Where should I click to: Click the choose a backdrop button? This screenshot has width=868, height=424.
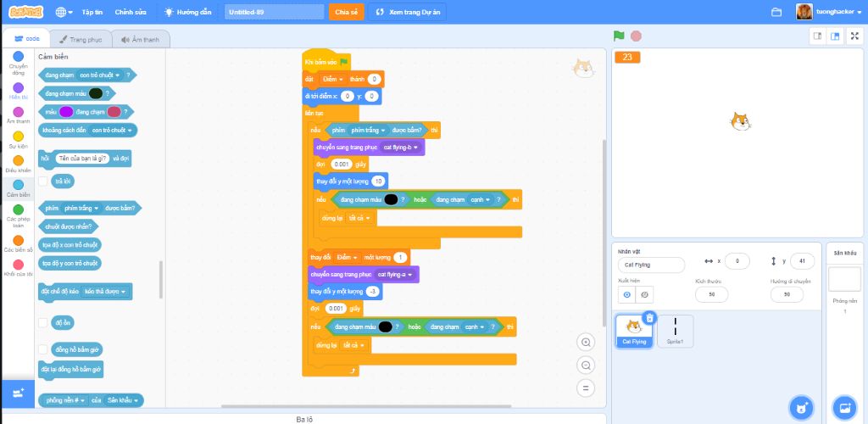(844, 409)
